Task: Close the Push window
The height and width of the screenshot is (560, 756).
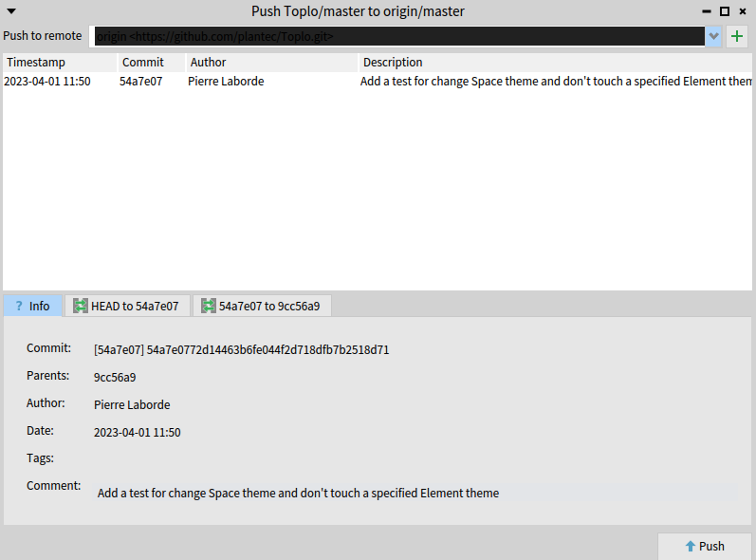Action: (x=743, y=11)
